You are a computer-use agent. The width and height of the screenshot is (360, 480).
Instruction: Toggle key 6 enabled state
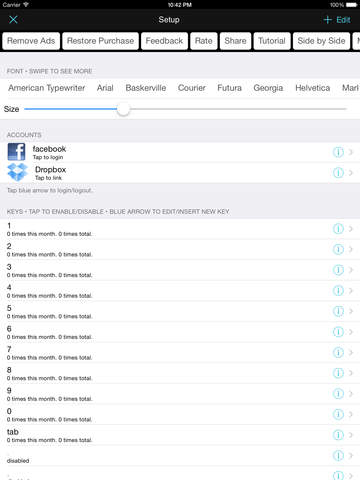click(x=180, y=332)
